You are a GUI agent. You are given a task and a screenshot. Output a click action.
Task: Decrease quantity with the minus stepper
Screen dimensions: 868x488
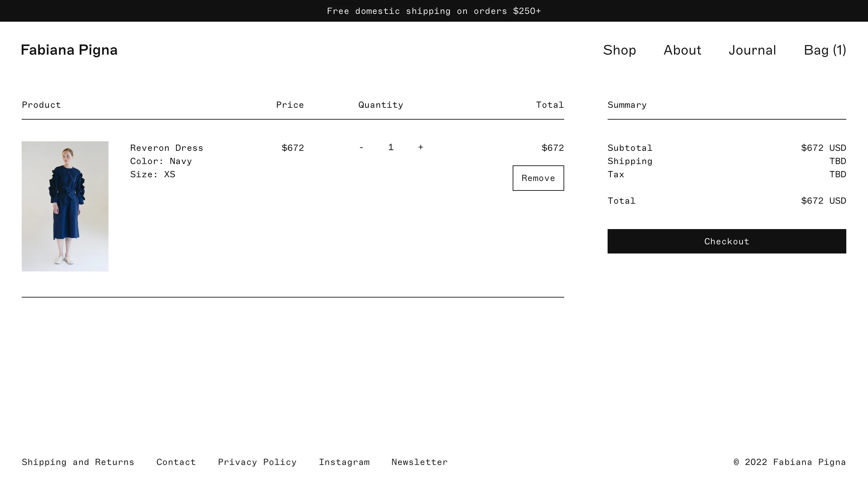pos(361,147)
